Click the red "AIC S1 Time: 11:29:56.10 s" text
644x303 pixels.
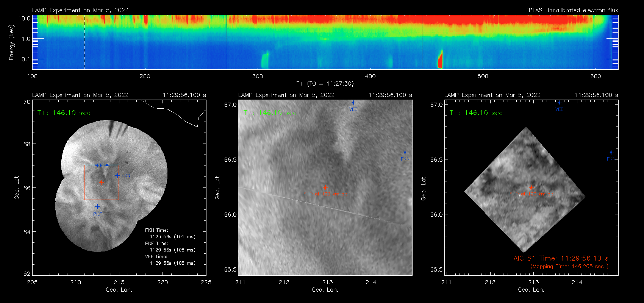pyautogui.click(x=561, y=258)
